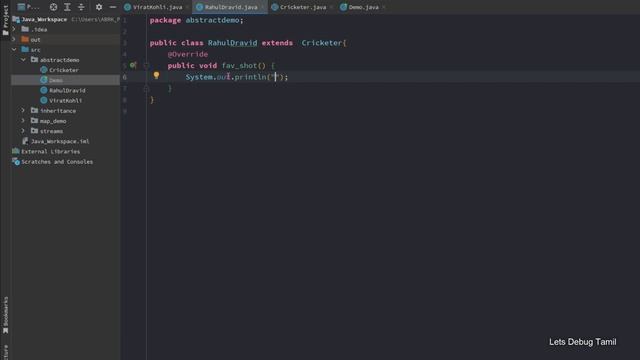The height and width of the screenshot is (360, 640).
Task: Select Demo class in project tree
Action: (65, 80)
